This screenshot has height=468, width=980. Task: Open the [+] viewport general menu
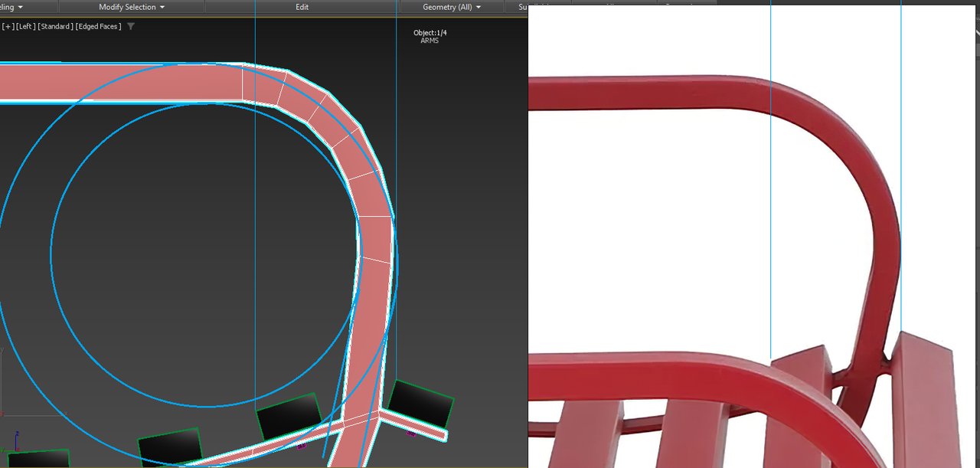tap(8, 26)
